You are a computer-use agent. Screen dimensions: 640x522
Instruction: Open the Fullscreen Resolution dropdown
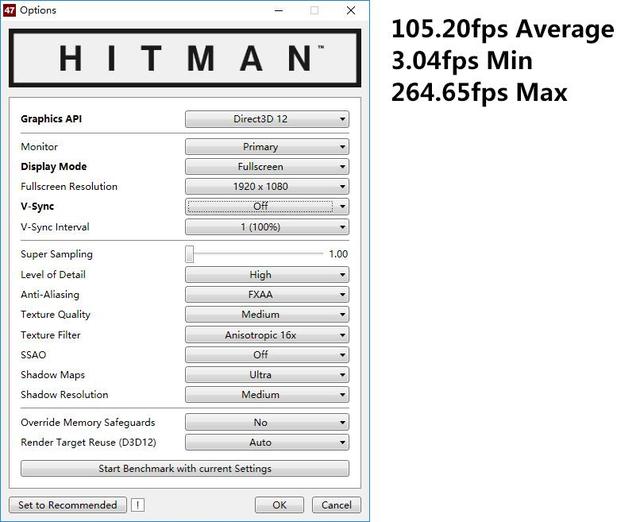pos(267,187)
